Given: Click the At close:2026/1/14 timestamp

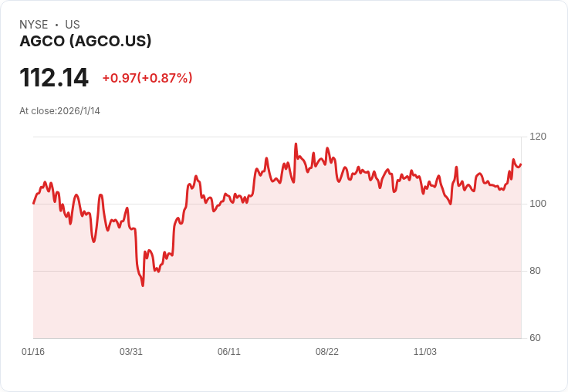Looking at the screenshot, I should 59,111.
